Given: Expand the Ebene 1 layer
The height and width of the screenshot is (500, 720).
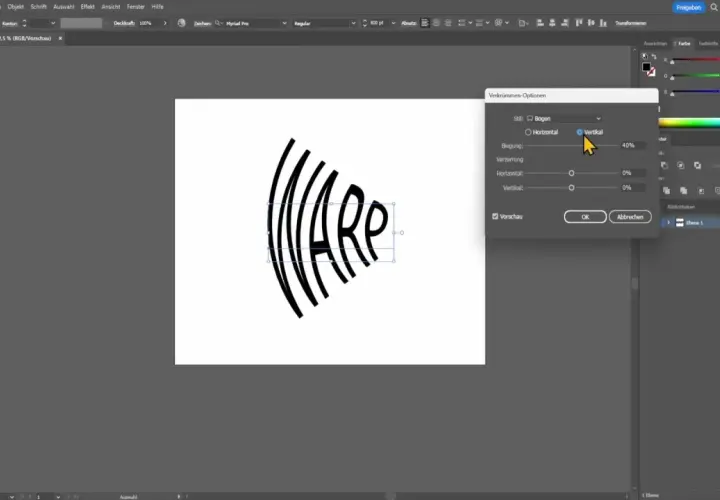Looking at the screenshot, I should (669, 223).
